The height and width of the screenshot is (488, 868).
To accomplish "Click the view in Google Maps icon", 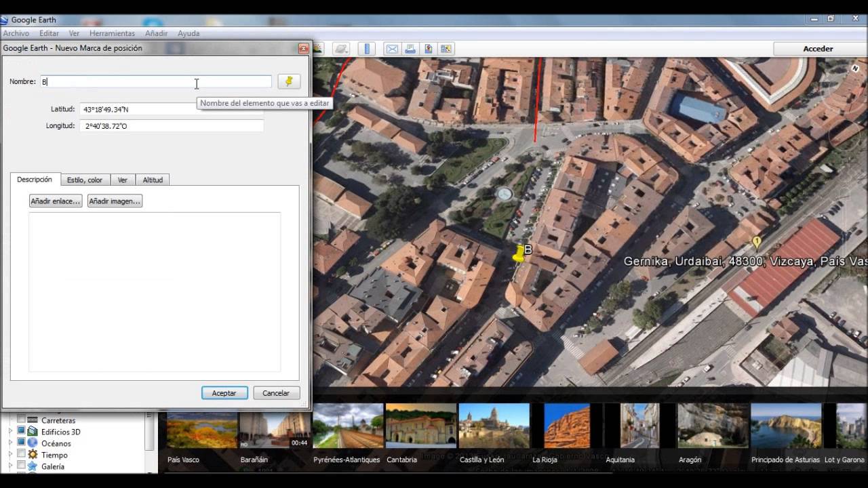I will click(x=446, y=49).
